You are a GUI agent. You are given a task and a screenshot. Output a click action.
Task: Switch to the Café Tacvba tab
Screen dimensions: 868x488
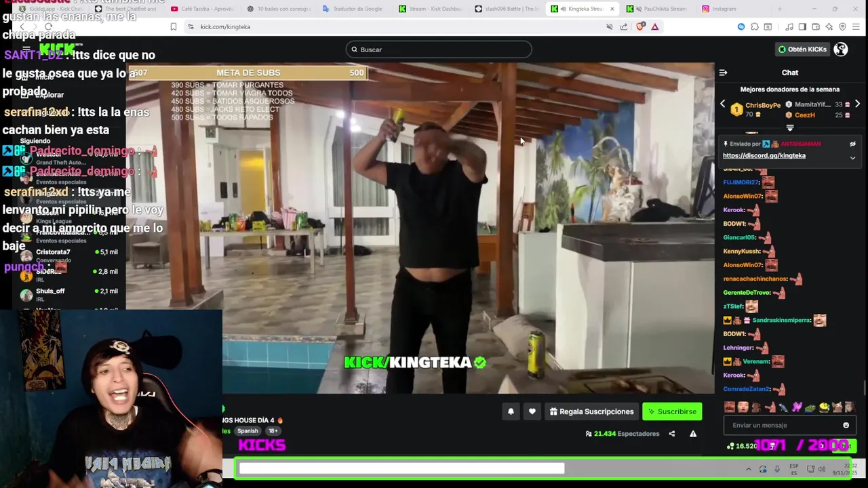point(202,9)
